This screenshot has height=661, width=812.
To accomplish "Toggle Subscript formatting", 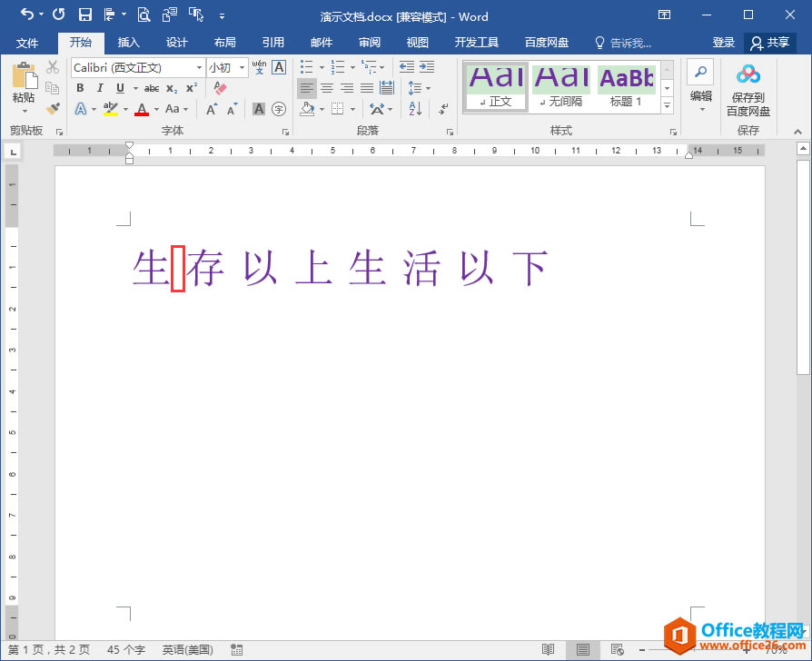I will tap(172, 88).
